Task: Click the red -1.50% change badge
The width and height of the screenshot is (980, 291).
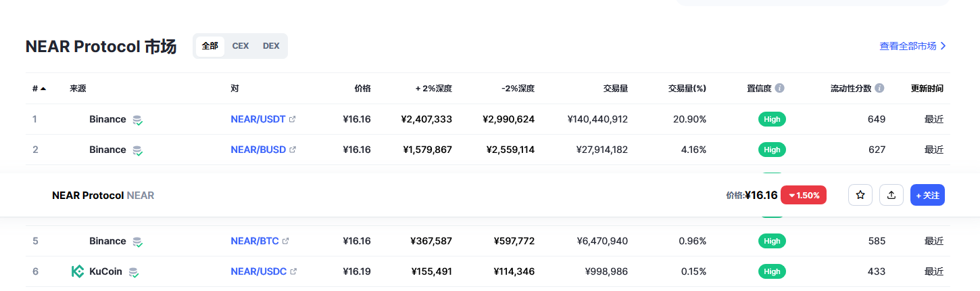Action: [804, 195]
